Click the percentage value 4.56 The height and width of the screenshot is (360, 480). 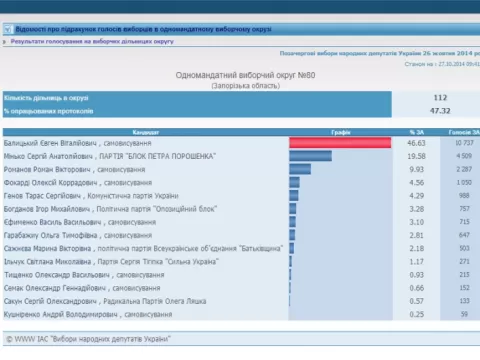tap(417, 183)
